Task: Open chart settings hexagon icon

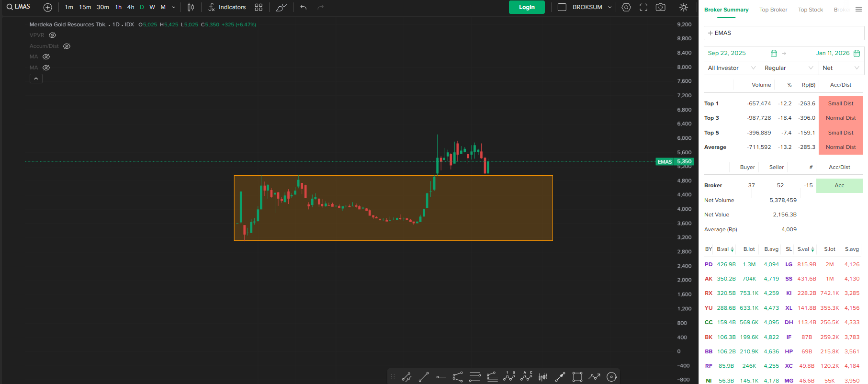Action: pyautogui.click(x=626, y=7)
